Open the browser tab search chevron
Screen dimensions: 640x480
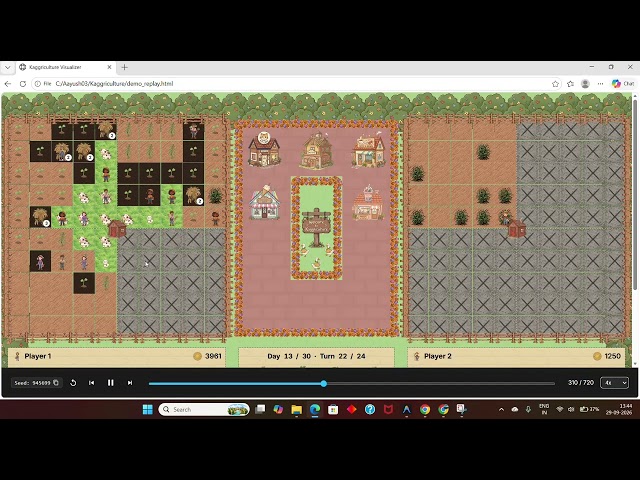8,67
